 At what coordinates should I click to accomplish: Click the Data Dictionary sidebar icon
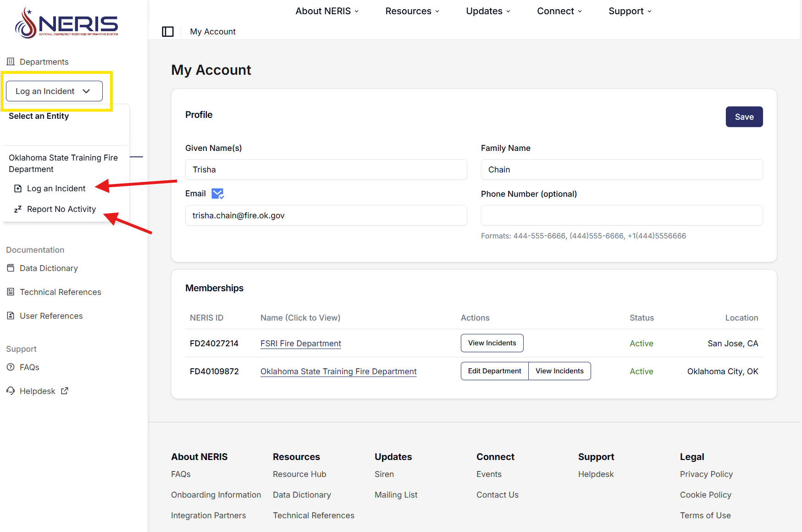pos(11,268)
